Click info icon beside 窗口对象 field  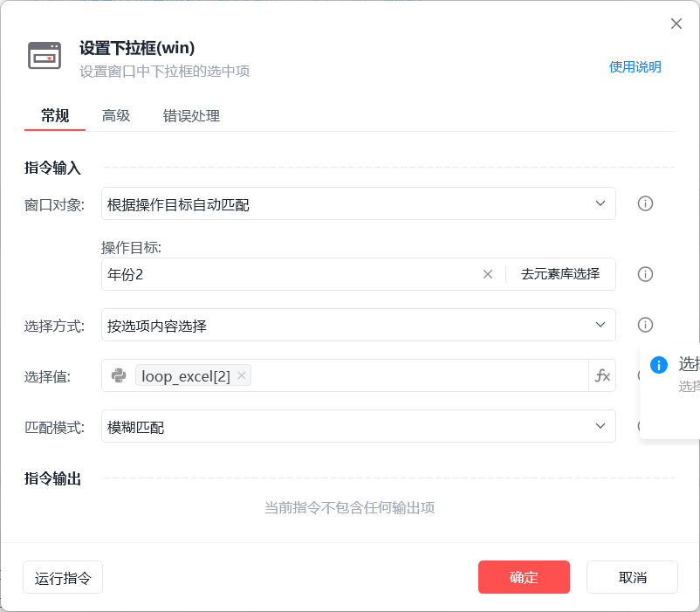[645, 203]
